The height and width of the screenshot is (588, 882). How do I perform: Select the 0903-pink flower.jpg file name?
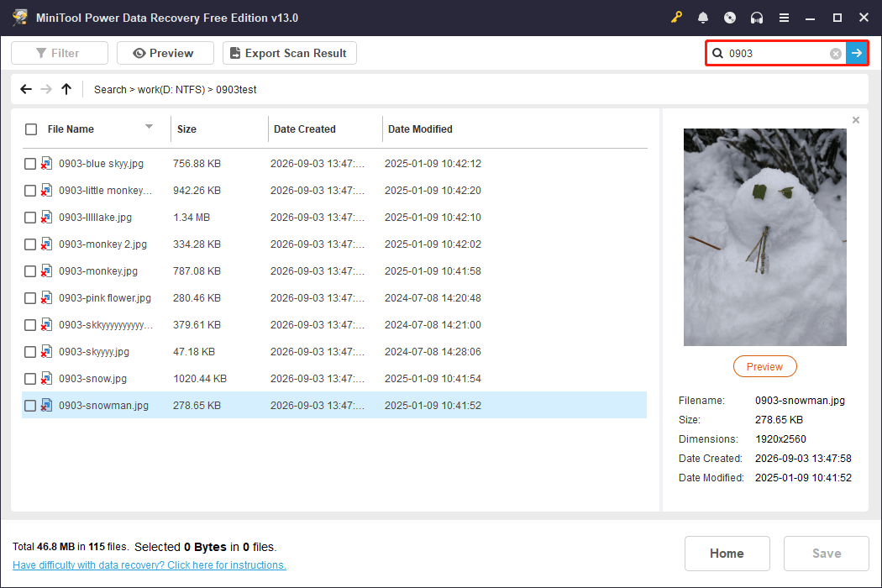[x=105, y=298]
